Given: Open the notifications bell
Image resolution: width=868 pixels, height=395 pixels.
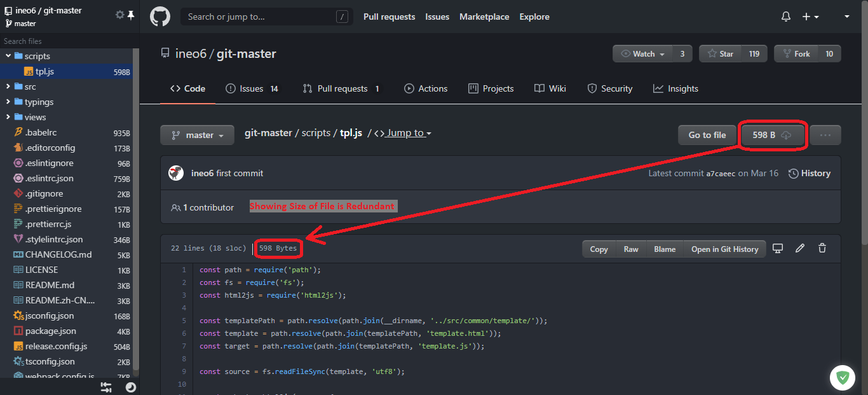Looking at the screenshot, I should point(786,17).
